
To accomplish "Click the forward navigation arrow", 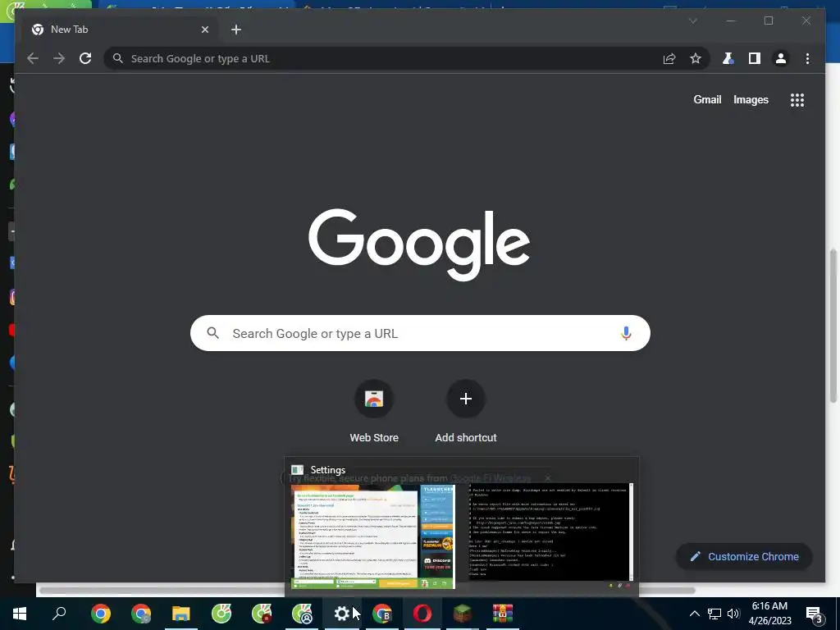I will (x=59, y=58).
